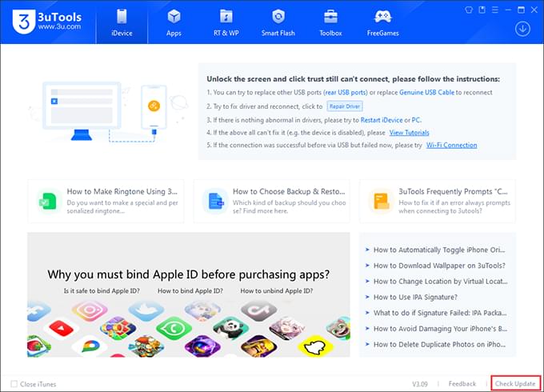This screenshot has width=544, height=392.
Task: Switch to the FreeGames tab
Action: [383, 22]
